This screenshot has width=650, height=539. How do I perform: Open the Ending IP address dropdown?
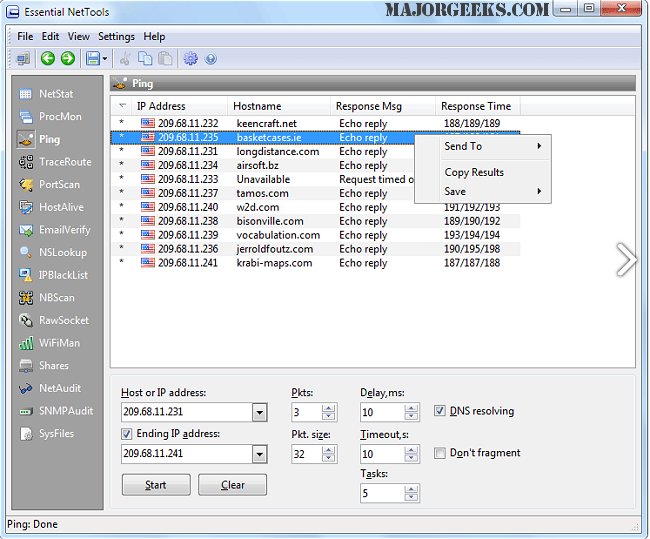(x=260, y=454)
